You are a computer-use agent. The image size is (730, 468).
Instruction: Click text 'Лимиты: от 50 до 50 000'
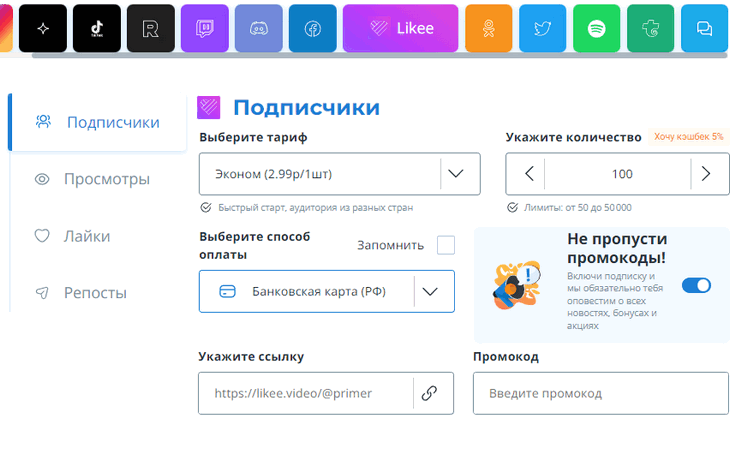(578, 208)
